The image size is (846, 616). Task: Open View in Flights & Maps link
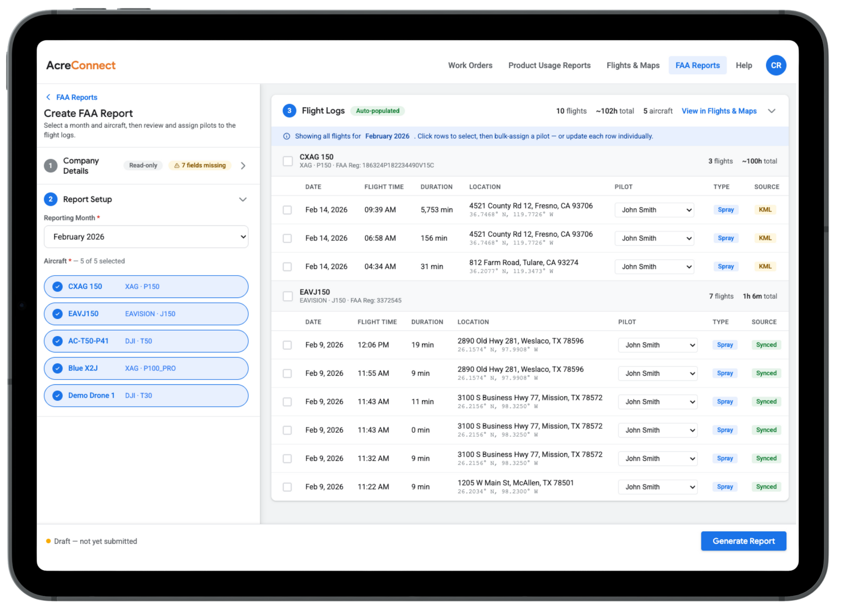[719, 111]
